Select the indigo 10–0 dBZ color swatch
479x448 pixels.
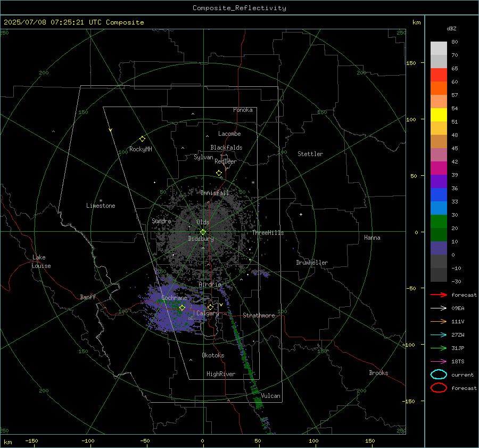click(439, 248)
